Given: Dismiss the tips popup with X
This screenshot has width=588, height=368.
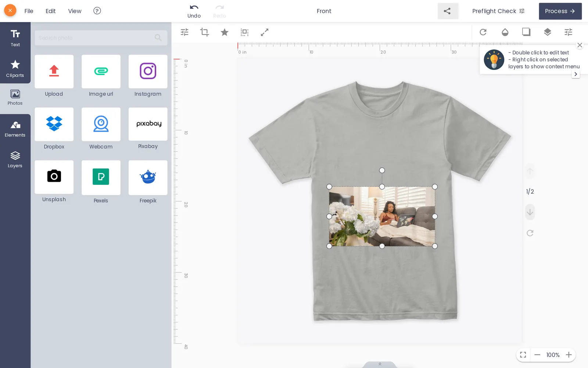Looking at the screenshot, I should (580, 45).
